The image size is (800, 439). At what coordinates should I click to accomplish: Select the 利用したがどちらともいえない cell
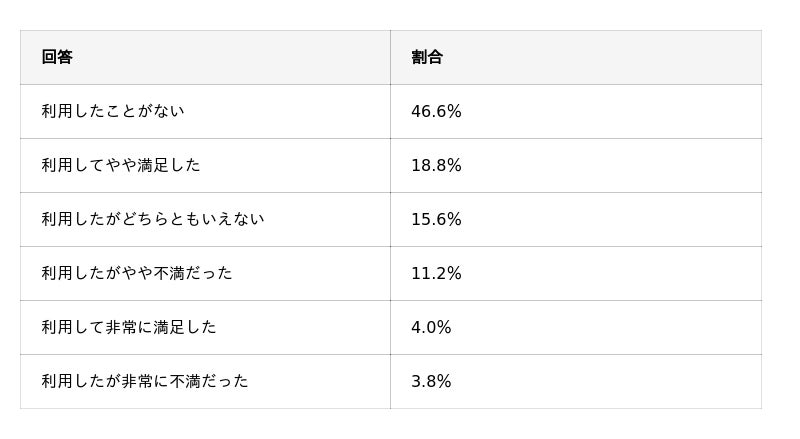pos(153,219)
